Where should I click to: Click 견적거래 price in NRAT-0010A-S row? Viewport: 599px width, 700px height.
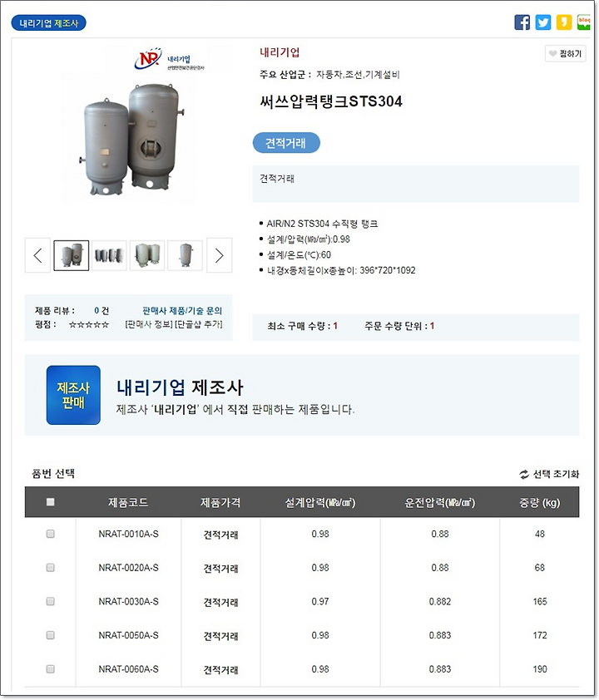click(x=220, y=535)
